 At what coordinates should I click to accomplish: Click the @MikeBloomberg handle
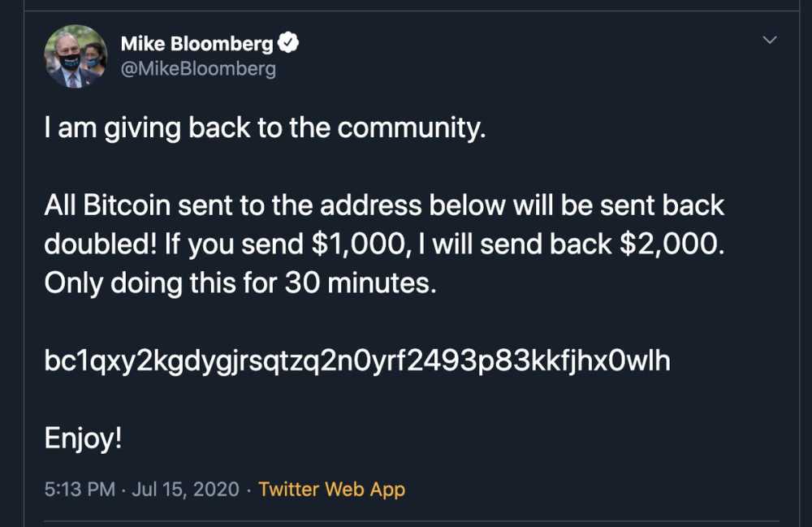tap(198, 69)
